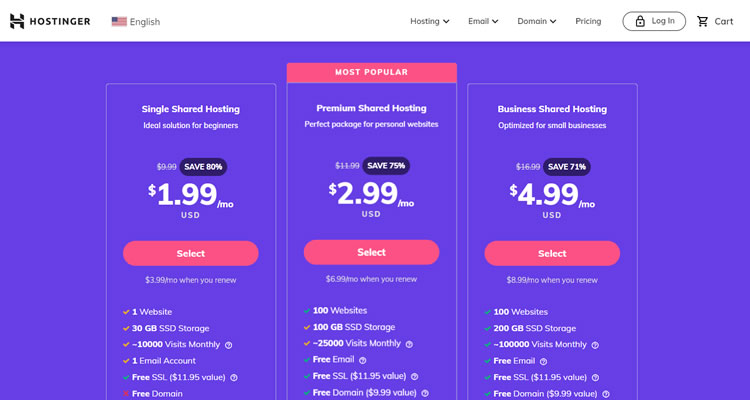Expand the Hosting dropdown menu

click(x=430, y=21)
